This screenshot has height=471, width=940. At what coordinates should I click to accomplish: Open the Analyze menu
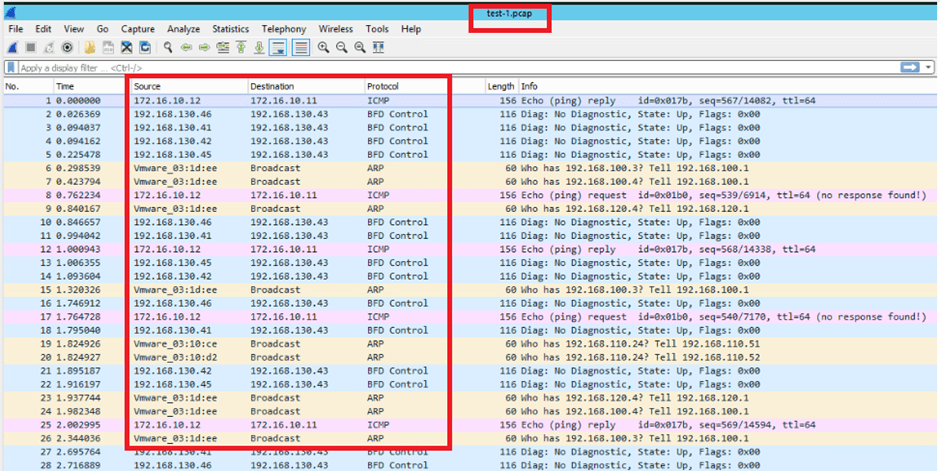(x=183, y=29)
